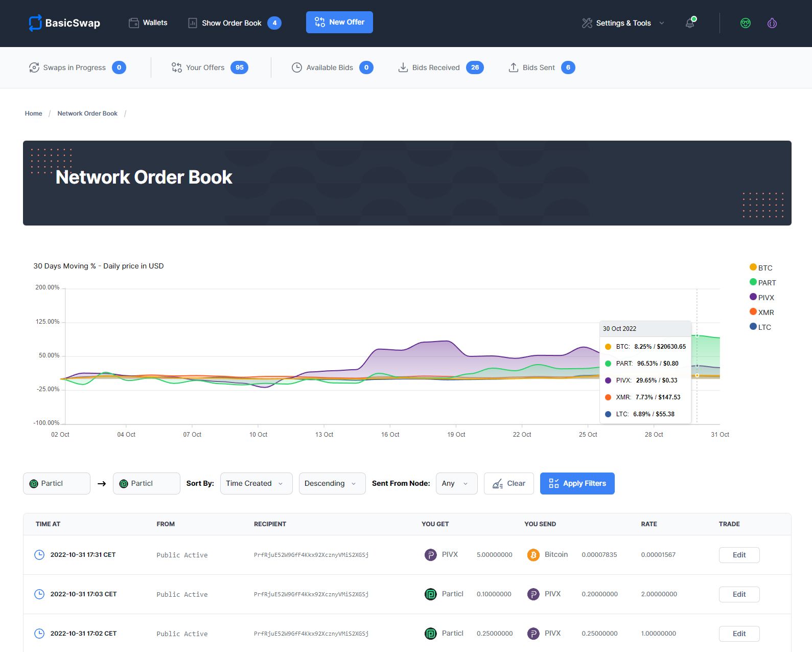812x652 pixels.
Task: Click Clear filters button
Action: [x=509, y=483]
